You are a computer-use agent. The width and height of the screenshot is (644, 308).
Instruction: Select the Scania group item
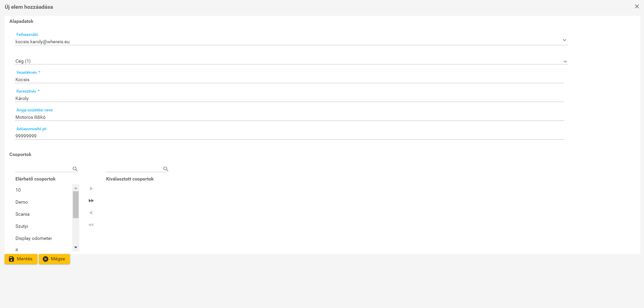[x=23, y=214]
